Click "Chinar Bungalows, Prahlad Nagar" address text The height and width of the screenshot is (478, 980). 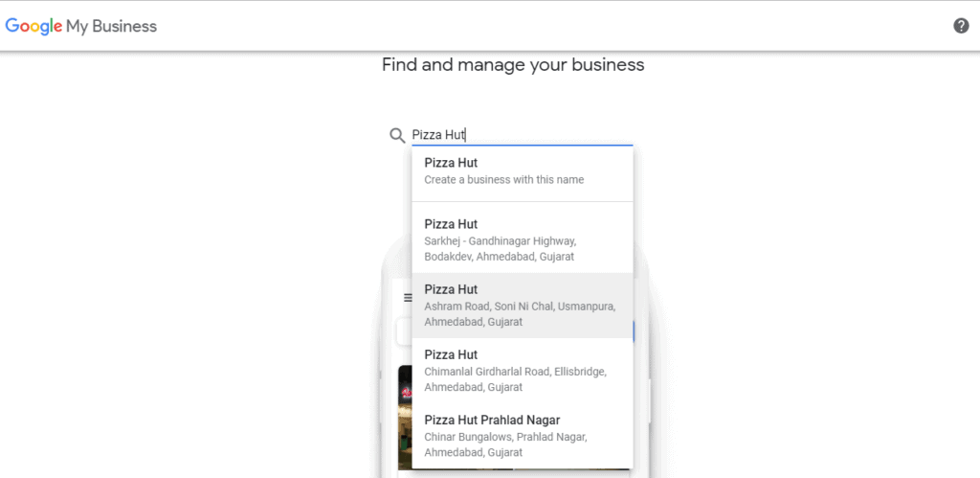pyautogui.click(x=505, y=437)
